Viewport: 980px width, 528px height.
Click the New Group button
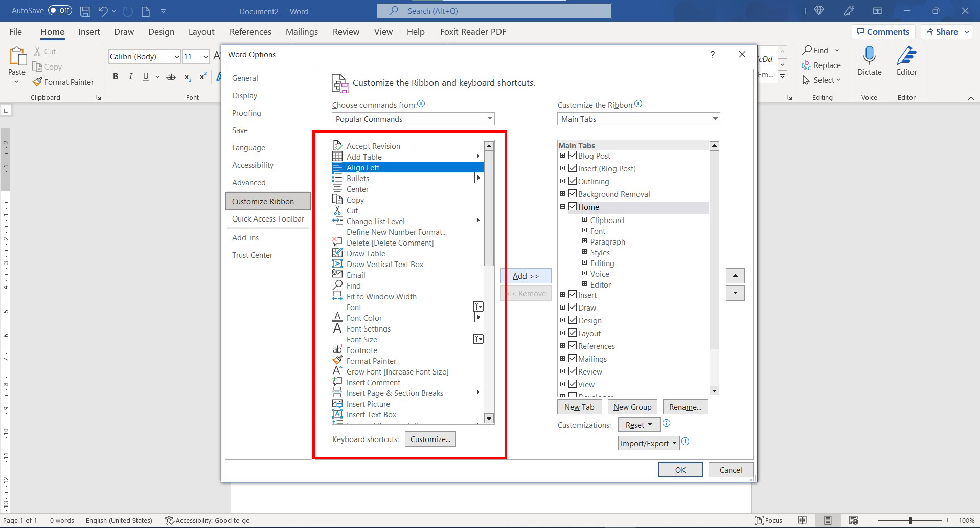[632, 407]
